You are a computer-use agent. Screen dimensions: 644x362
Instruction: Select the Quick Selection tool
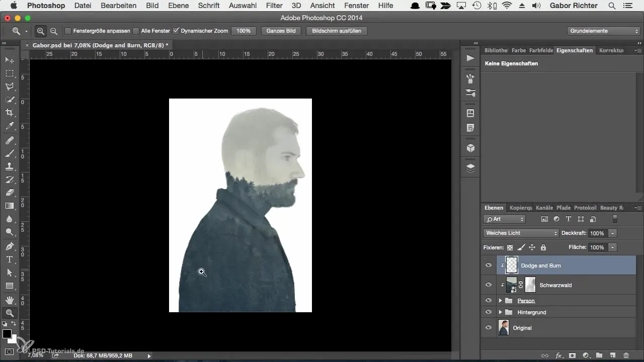pyautogui.click(x=10, y=100)
